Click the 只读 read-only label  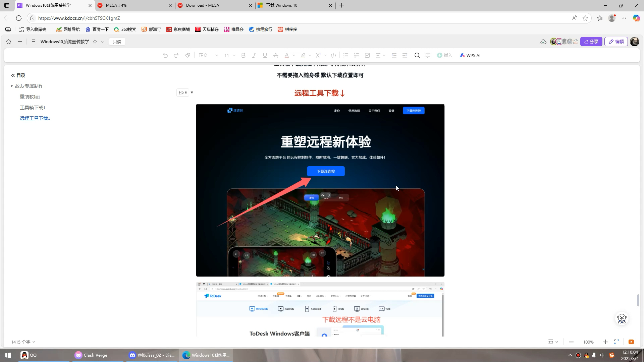[117, 42]
